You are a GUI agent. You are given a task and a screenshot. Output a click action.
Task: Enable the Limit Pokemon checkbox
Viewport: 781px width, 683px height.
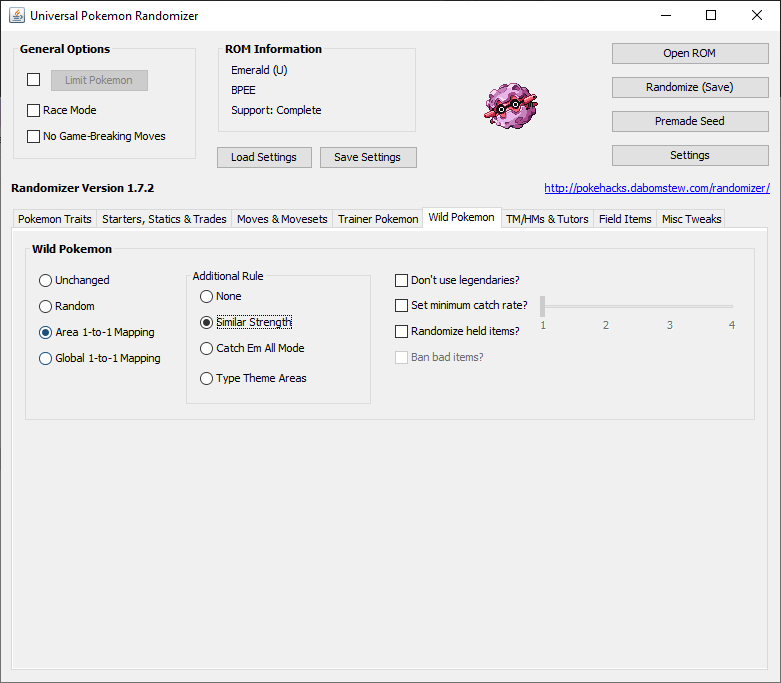(33, 80)
